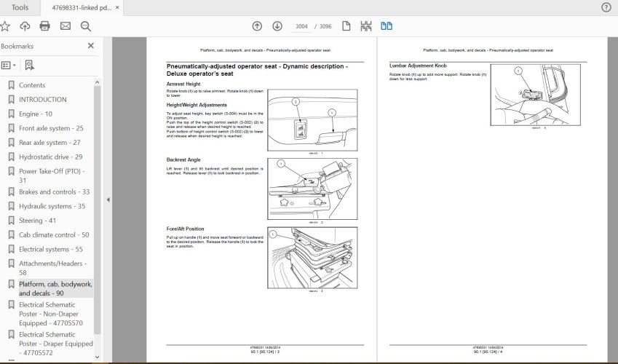Select Hydrostatic drive - 29 bookmark
Screen dimensions: 618x364
[51, 157]
